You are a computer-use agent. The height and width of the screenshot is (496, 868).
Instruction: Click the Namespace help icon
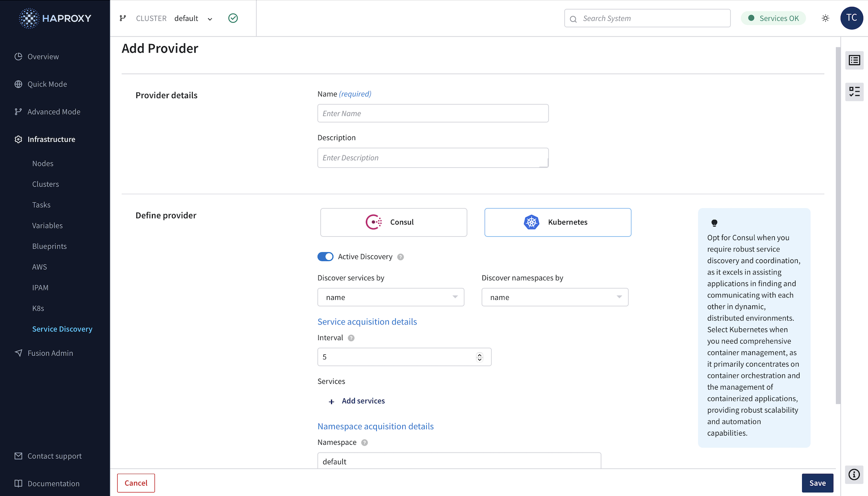click(365, 443)
